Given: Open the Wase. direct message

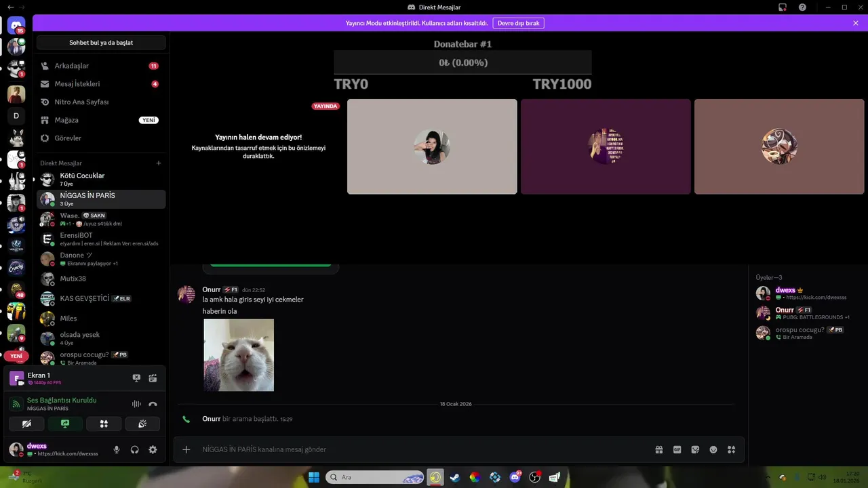Looking at the screenshot, I should (100, 219).
